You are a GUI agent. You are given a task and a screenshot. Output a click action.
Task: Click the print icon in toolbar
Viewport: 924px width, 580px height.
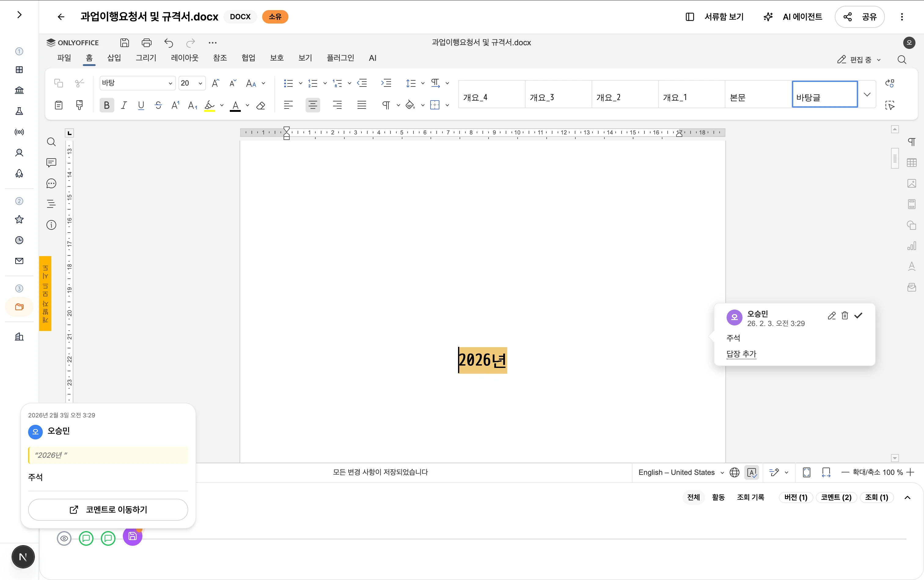147,42
